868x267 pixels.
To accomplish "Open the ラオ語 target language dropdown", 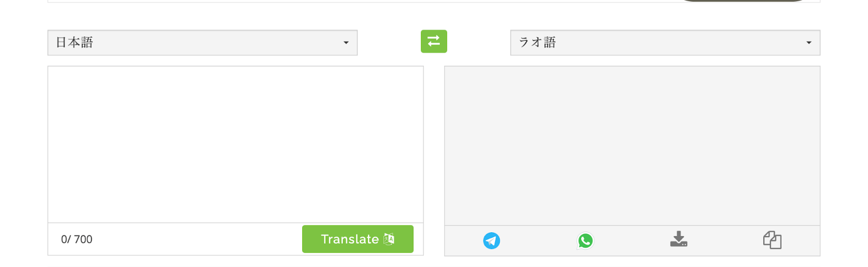I will click(665, 42).
